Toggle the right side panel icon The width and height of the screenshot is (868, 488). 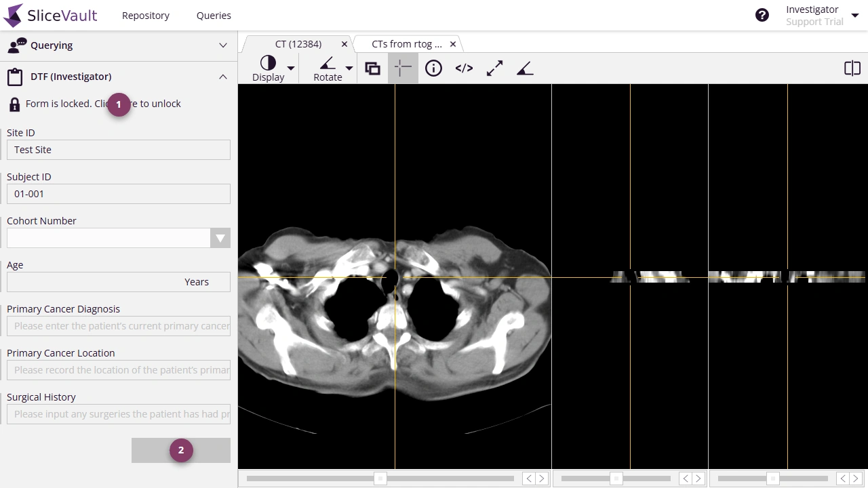[x=852, y=68]
